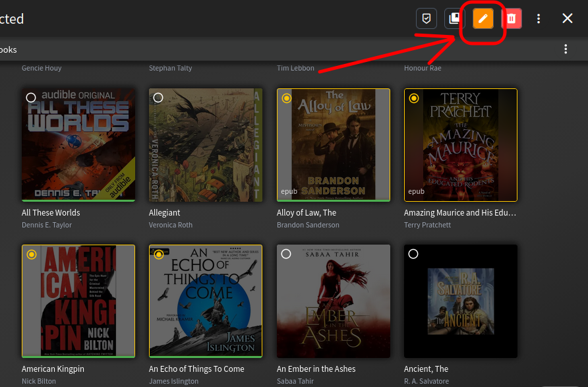Open An Echo of Things To Come cover
Screen dimensions: 588x387
click(206, 301)
